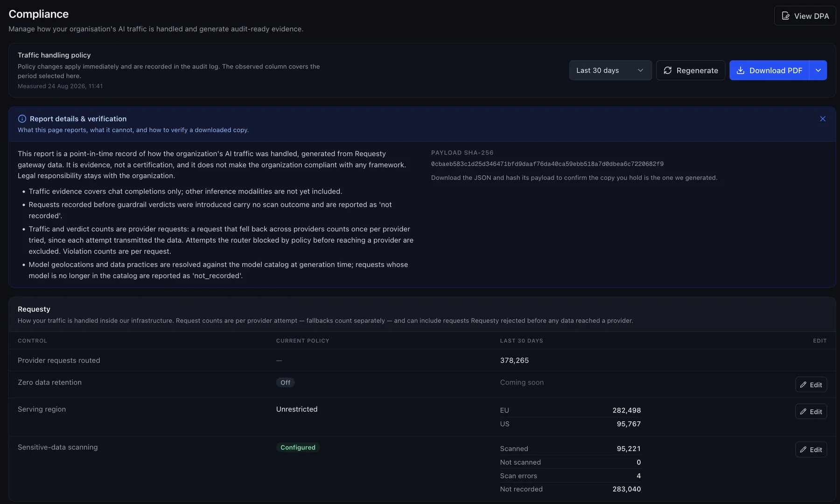Click the Off badge for Zero data retention
Screen dimensions: 840x504
[x=285, y=383]
